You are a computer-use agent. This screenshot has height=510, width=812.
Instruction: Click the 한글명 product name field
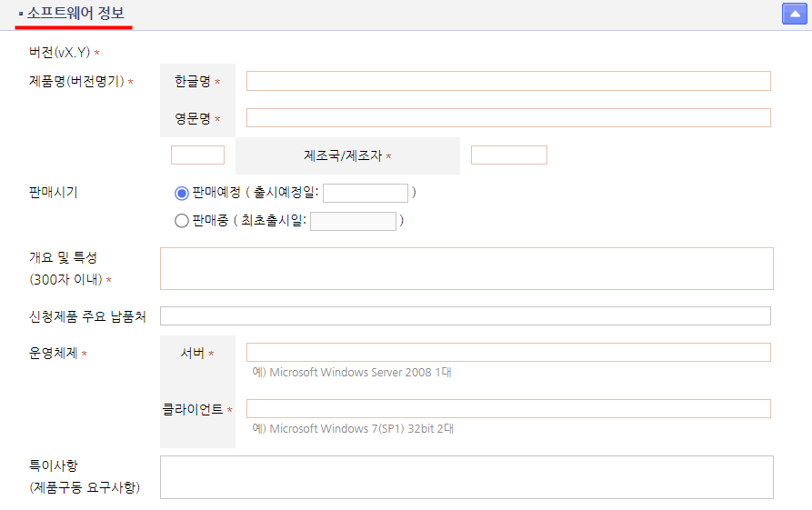click(508, 81)
